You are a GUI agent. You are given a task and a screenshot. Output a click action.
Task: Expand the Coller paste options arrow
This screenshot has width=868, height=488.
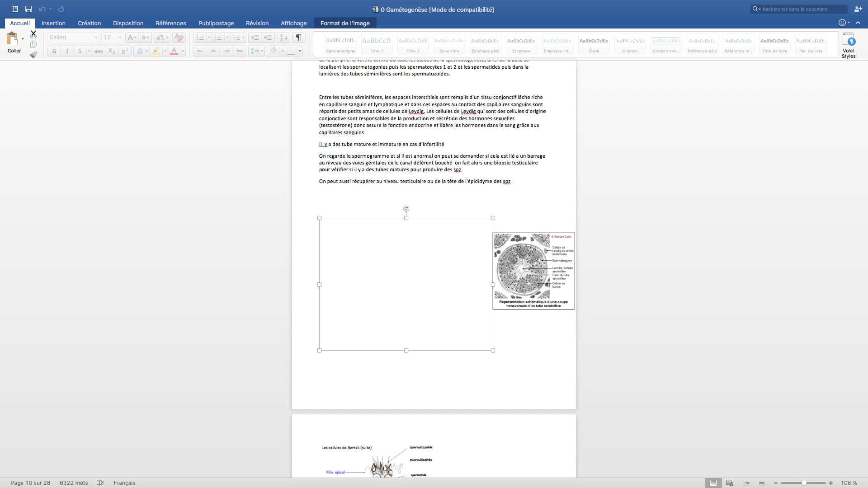(23, 39)
